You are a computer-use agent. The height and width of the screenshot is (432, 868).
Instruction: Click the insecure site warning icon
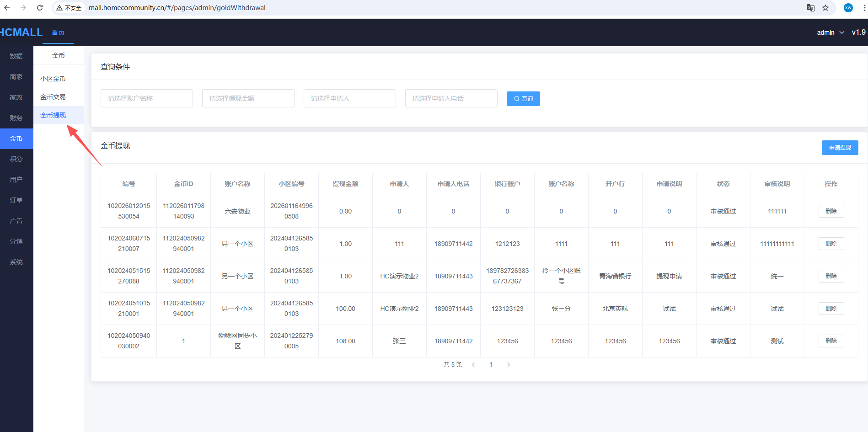(59, 8)
